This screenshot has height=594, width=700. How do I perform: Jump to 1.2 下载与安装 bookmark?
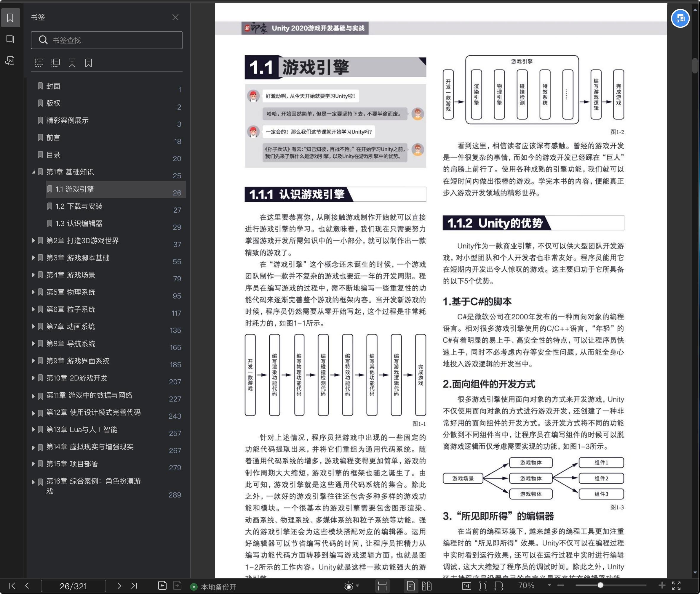[79, 206]
